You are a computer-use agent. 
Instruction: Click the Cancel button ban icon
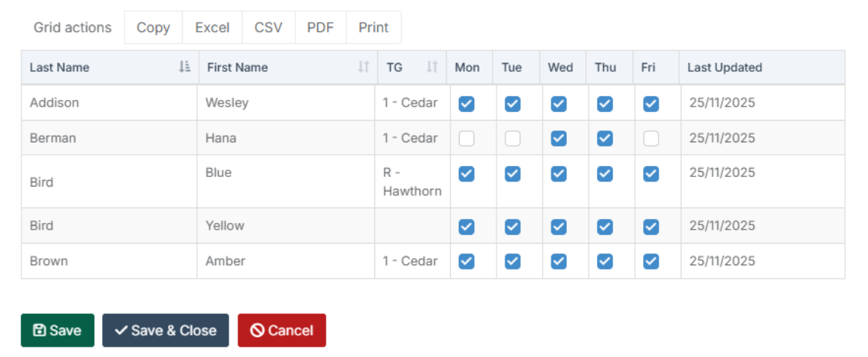(x=258, y=330)
